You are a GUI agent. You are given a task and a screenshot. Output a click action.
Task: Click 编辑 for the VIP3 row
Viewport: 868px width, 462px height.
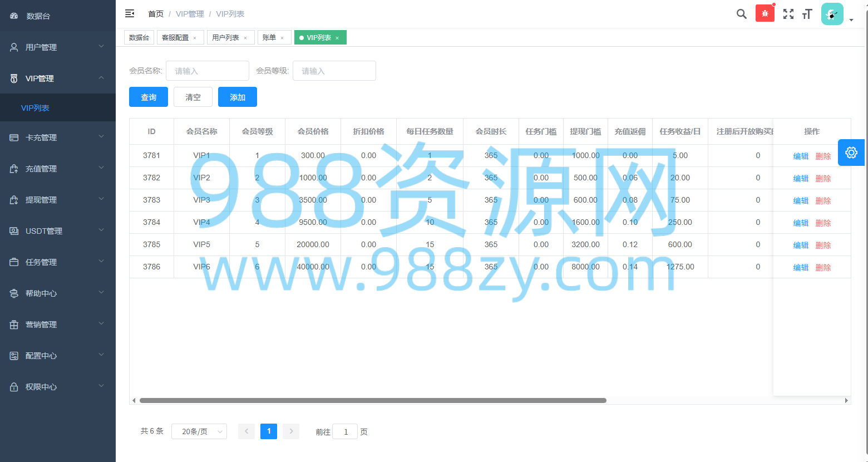801,200
